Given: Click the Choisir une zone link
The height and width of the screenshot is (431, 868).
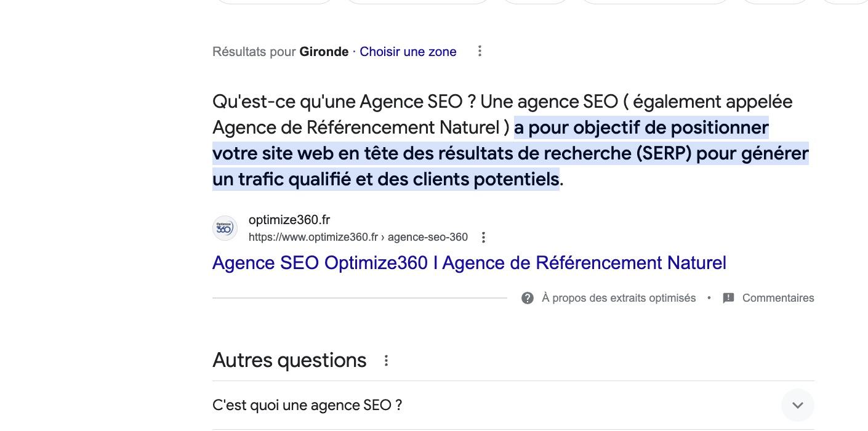Looking at the screenshot, I should click(x=408, y=52).
